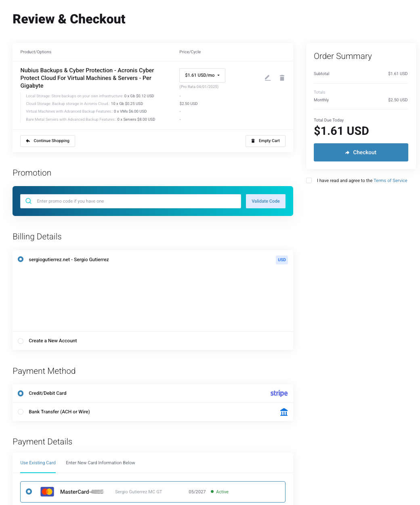This screenshot has width=420, height=505.
Task: Click the MasterCard logo icon
Action: pyautogui.click(x=47, y=492)
